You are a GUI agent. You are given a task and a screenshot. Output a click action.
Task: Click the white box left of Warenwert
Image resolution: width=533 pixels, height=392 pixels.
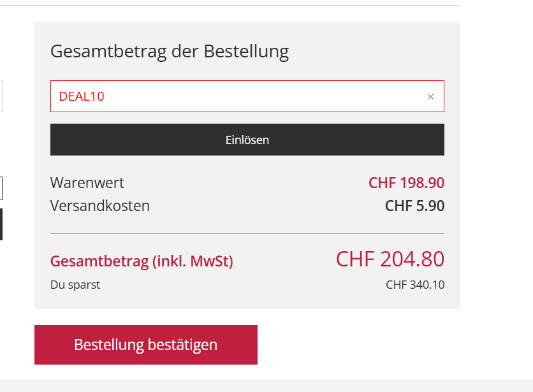1,189
